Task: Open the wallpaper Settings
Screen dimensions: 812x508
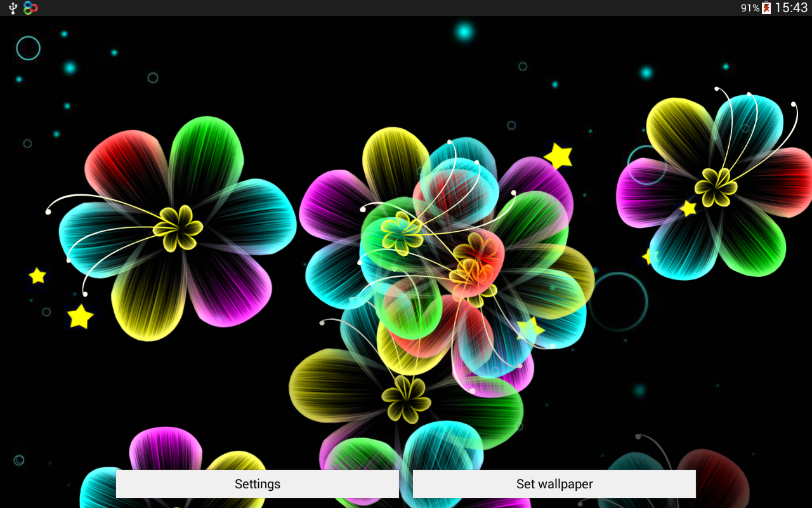Action: click(258, 484)
